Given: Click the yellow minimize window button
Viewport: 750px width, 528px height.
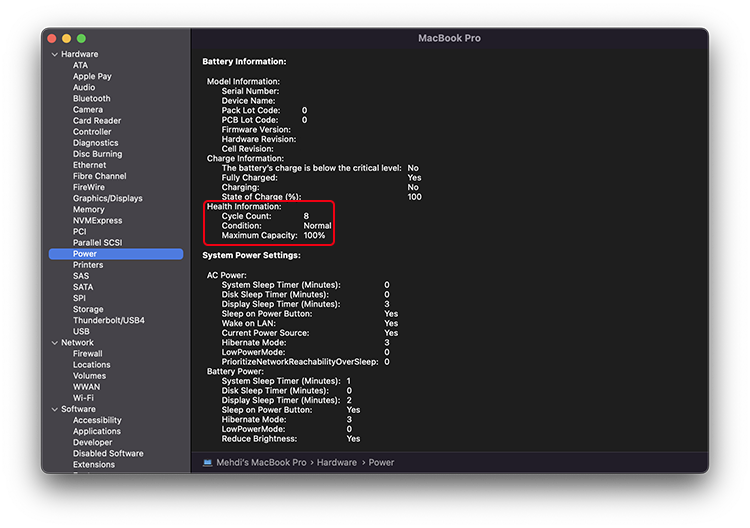Looking at the screenshot, I should point(66,38).
